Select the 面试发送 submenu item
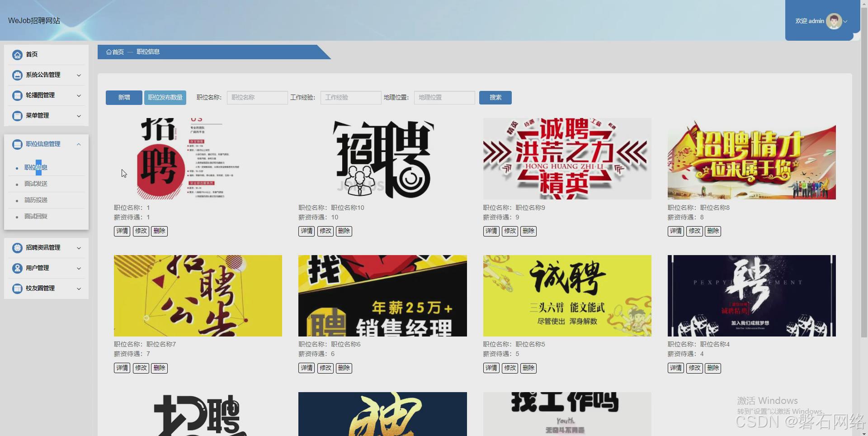Screen dimensions: 868x436 click(x=36, y=184)
